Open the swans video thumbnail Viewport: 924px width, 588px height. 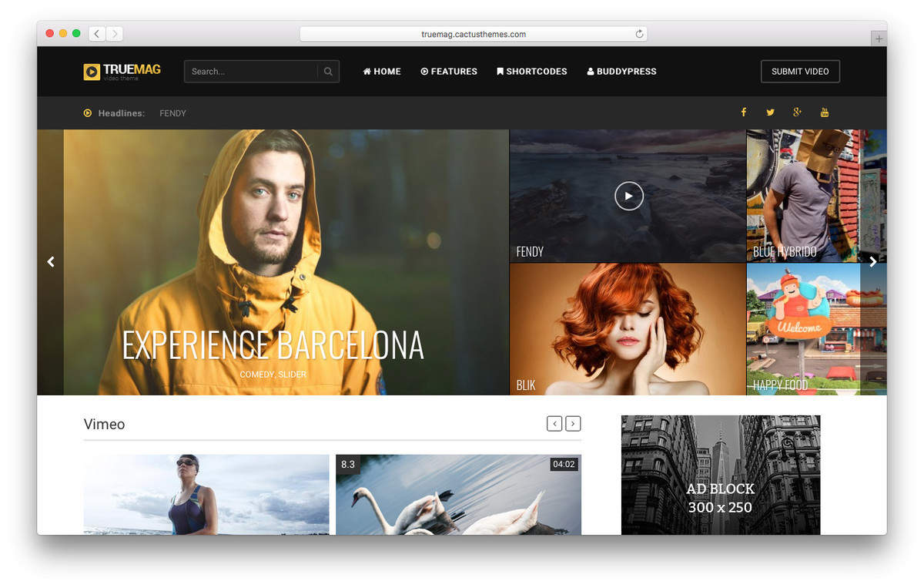tap(458, 495)
